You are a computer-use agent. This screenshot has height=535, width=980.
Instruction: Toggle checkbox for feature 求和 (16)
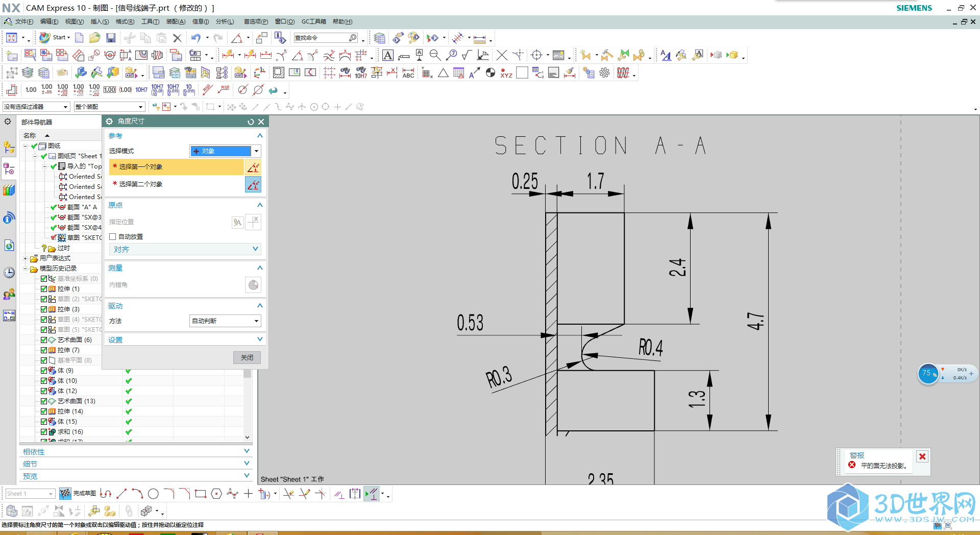pyautogui.click(x=44, y=432)
